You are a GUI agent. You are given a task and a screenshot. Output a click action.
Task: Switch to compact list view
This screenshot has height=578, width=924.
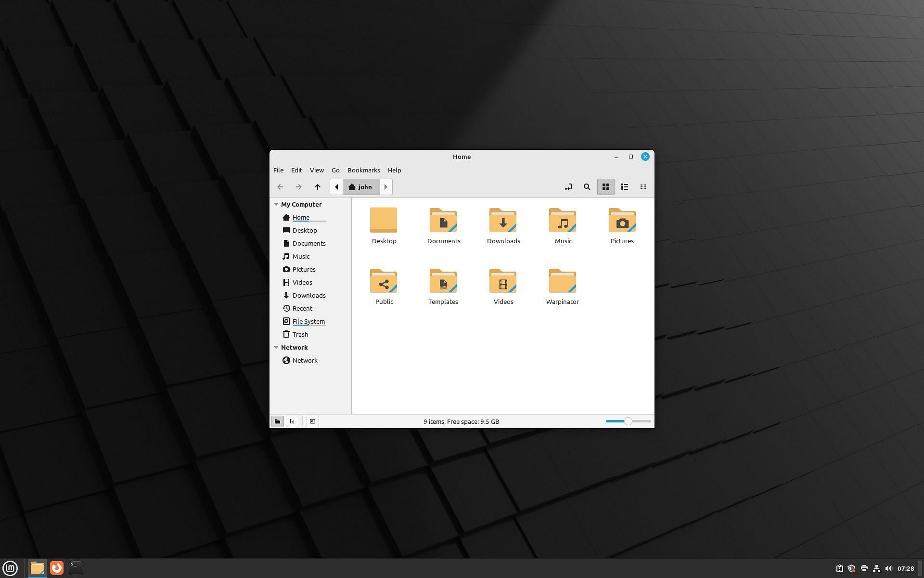pyautogui.click(x=643, y=187)
